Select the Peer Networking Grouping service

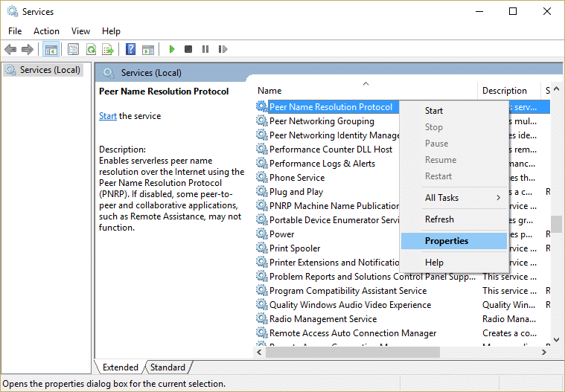click(x=322, y=121)
